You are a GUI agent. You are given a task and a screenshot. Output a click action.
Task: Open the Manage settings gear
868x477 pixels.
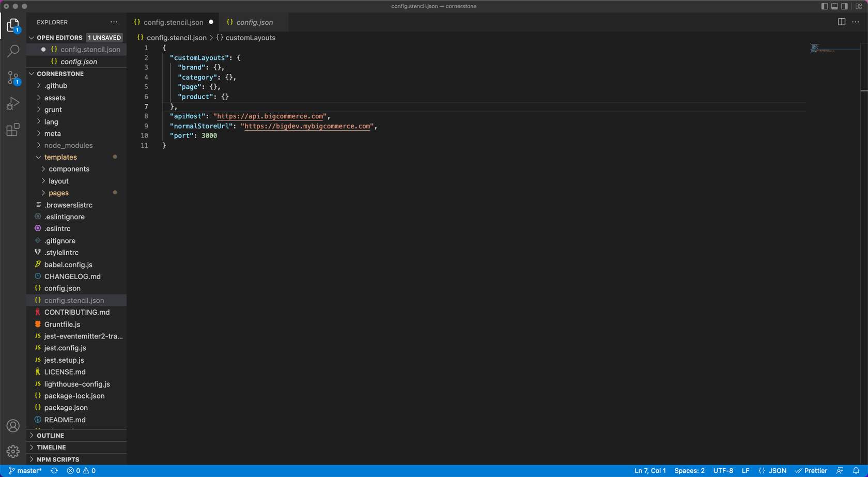click(x=13, y=451)
